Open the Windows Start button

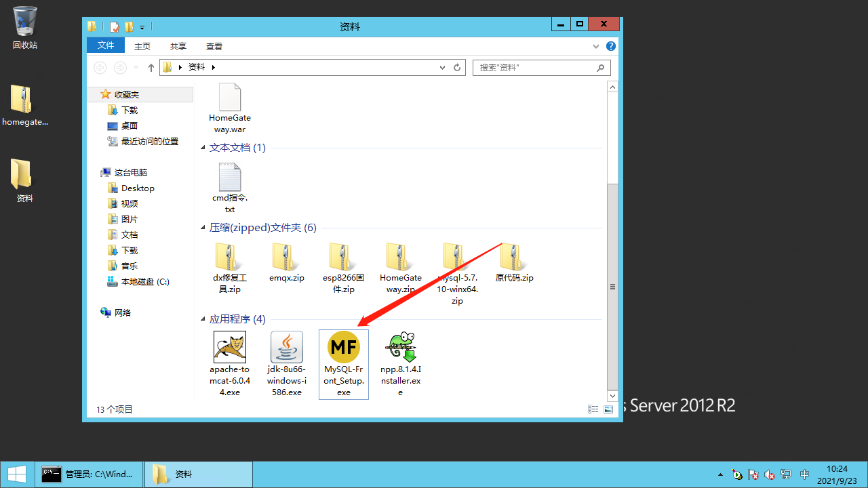16,474
